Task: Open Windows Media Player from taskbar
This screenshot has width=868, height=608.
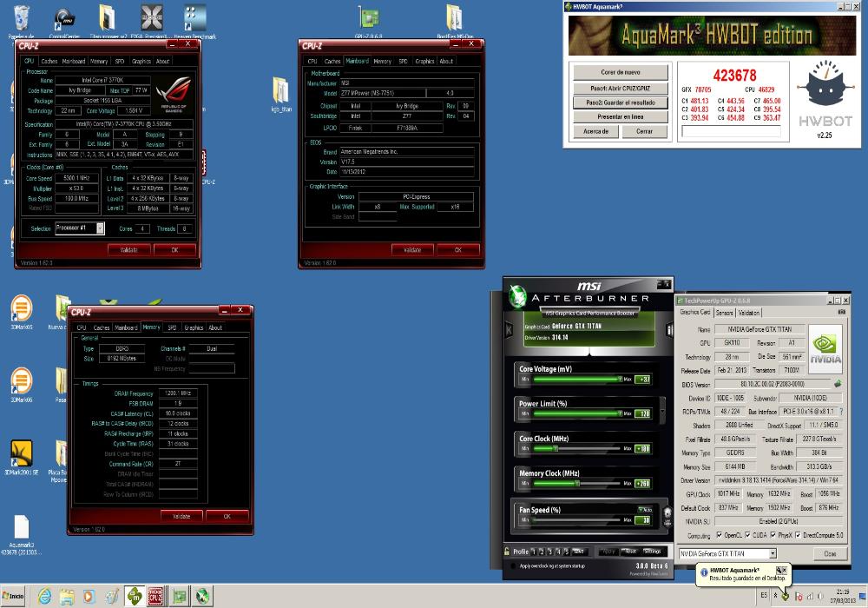Action: (x=89, y=596)
